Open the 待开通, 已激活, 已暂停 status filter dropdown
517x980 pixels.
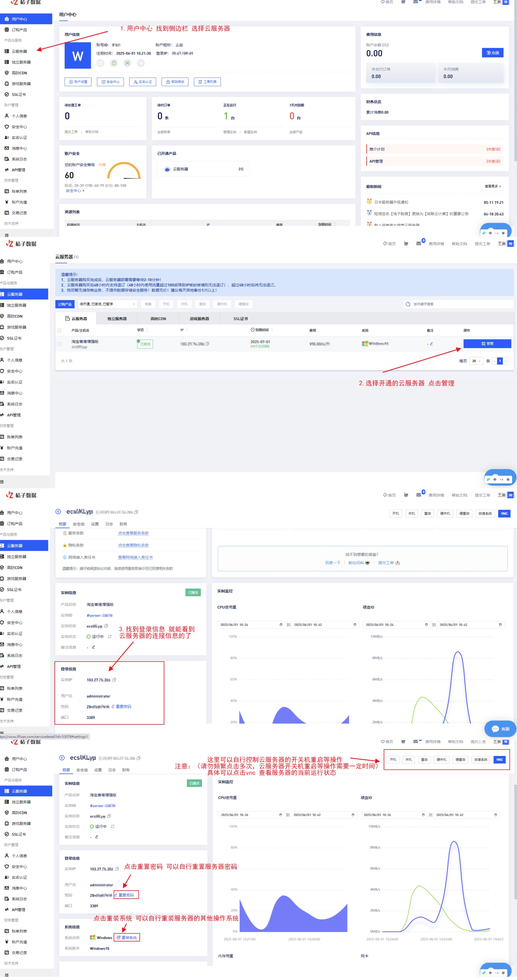point(107,304)
